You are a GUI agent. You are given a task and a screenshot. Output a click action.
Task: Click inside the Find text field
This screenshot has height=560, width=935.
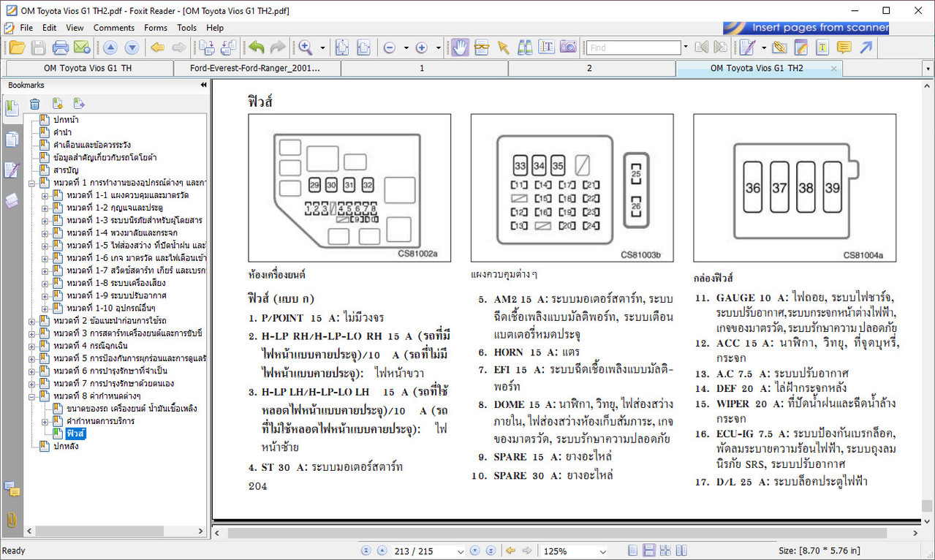coord(633,48)
